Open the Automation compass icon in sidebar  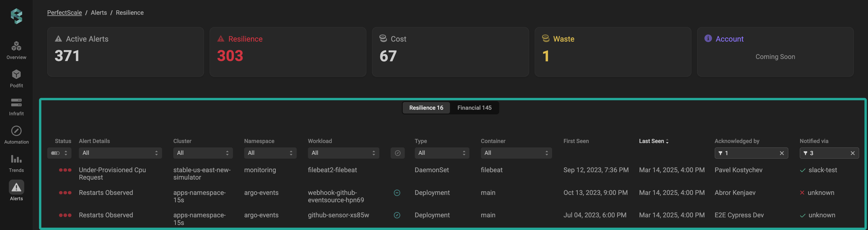[x=16, y=131]
